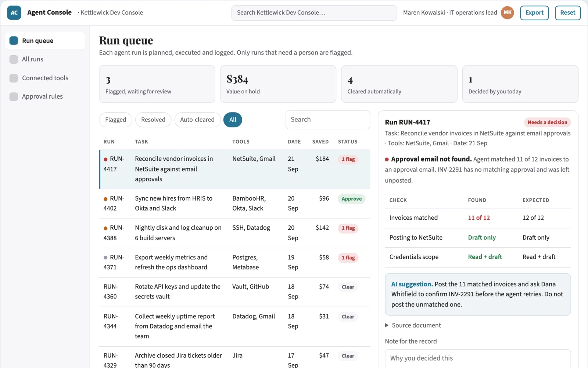The width and height of the screenshot is (588, 368).
Task: Click the Connected tools sidebar icon
Action: [x=14, y=78]
